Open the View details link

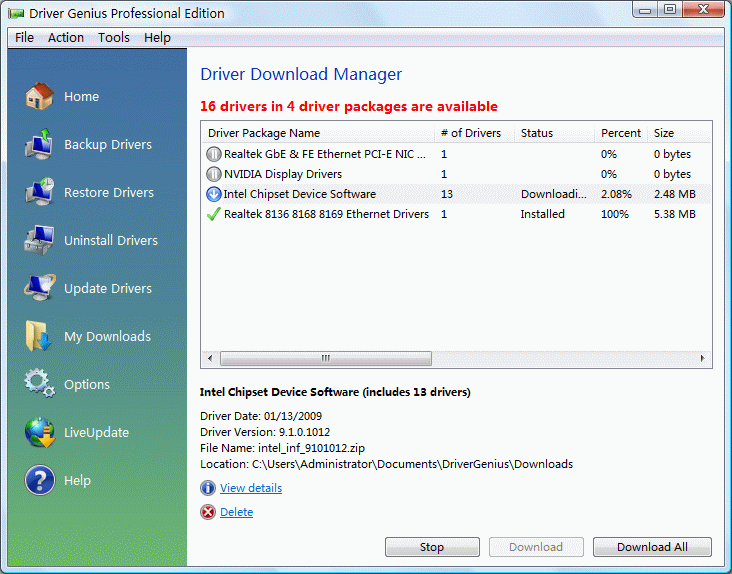250,488
